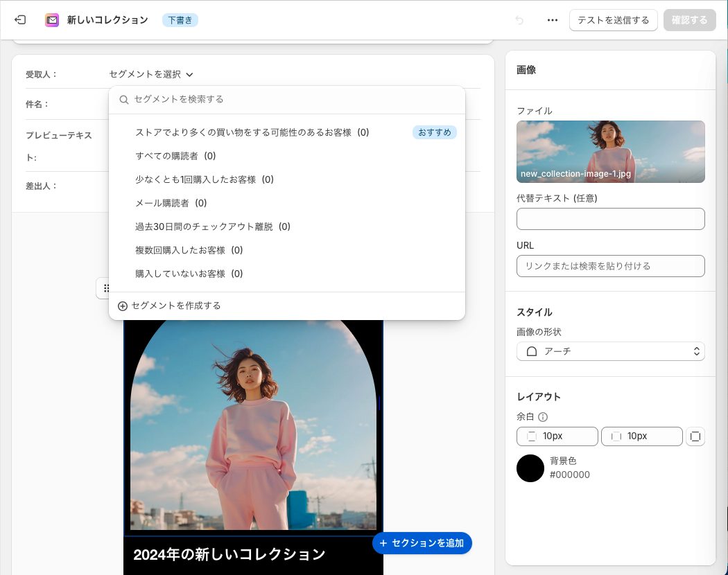Open the black 背景色 color swatch
The height and width of the screenshot is (575, 728).
[530, 468]
